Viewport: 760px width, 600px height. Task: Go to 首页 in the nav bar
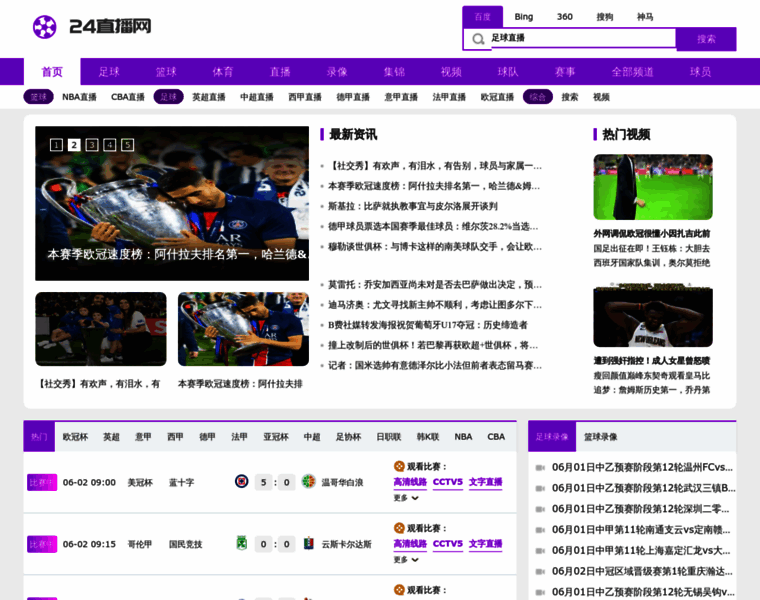pos(52,72)
